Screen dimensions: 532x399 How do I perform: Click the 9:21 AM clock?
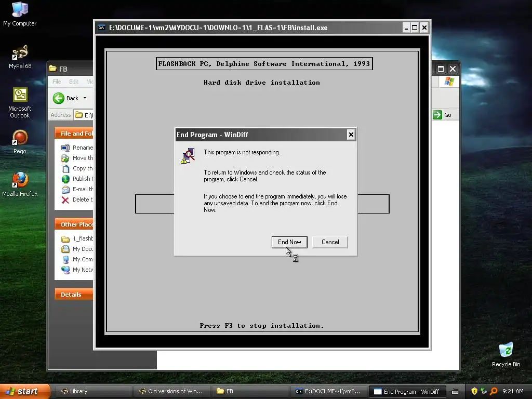[513, 391]
